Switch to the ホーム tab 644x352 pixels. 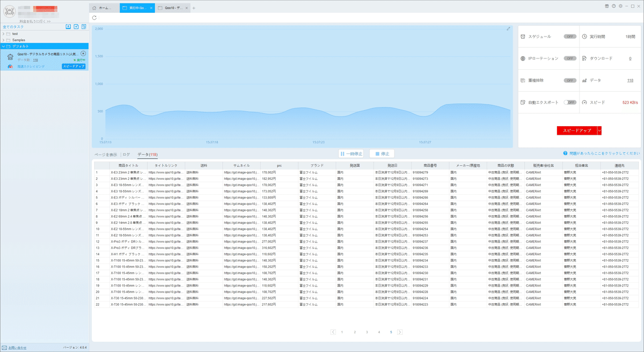click(104, 8)
